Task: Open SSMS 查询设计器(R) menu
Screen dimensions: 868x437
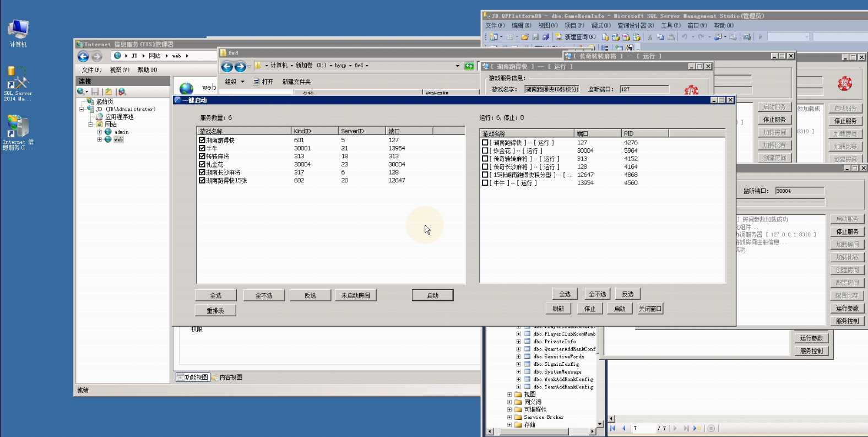Action: click(636, 25)
